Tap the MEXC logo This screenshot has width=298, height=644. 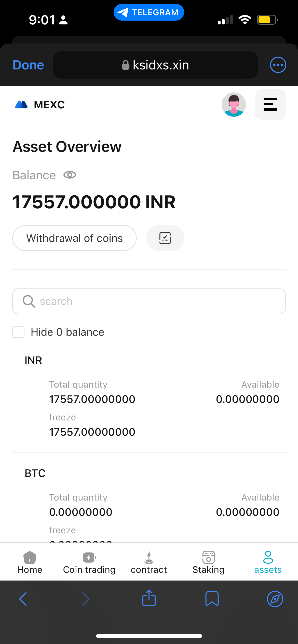[x=40, y=105]
